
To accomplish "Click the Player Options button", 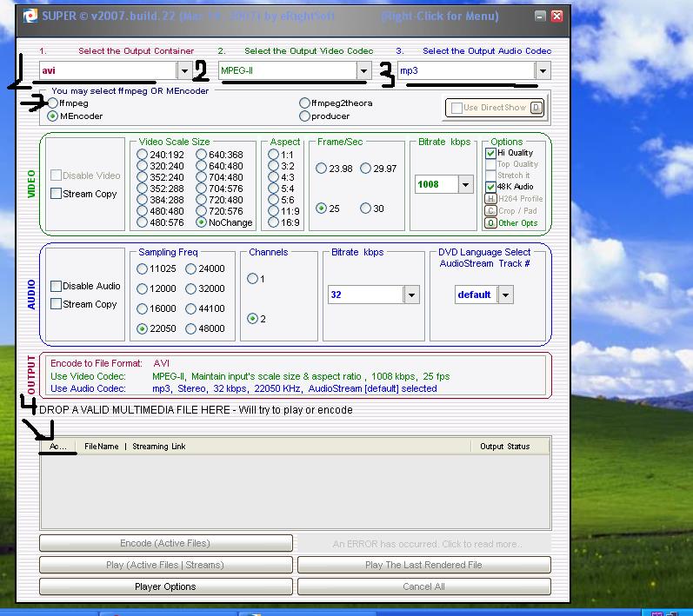I will 166,586.
